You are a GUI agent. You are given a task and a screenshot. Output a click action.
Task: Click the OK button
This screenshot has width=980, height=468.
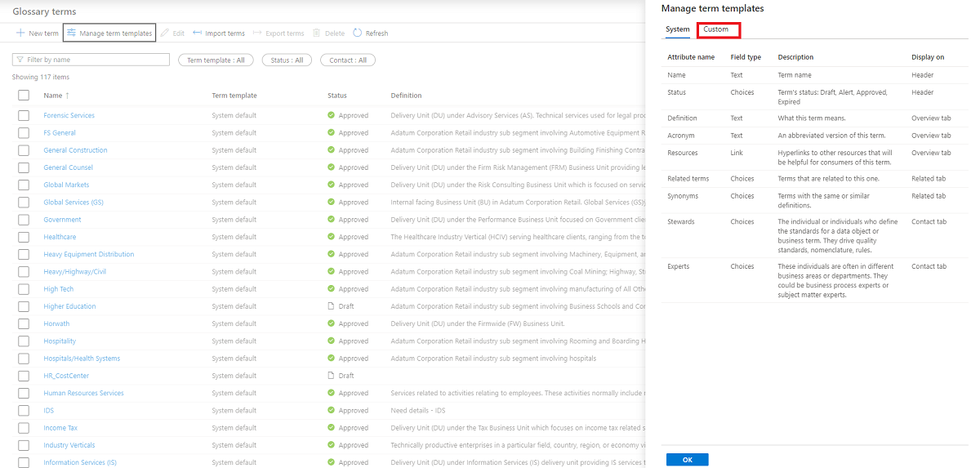[x=688, y=460]
